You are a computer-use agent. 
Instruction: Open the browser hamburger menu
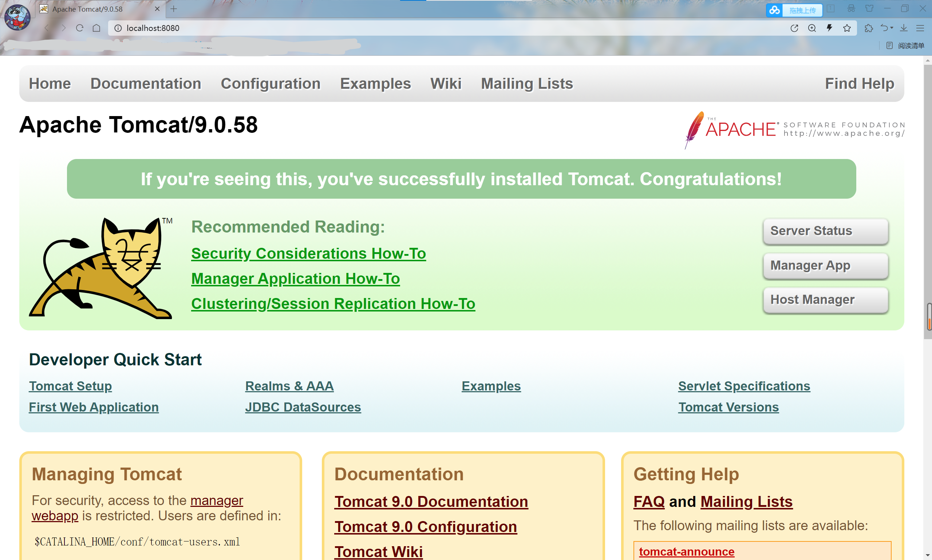click(920, 28)
